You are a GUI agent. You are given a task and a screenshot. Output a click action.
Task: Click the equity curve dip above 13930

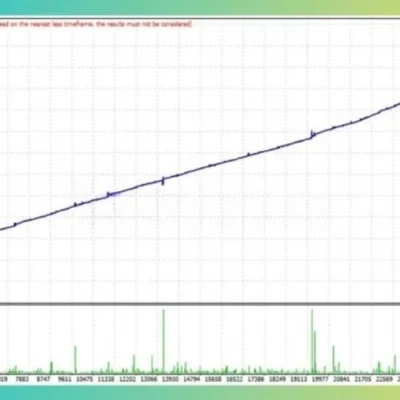point(163,181)
